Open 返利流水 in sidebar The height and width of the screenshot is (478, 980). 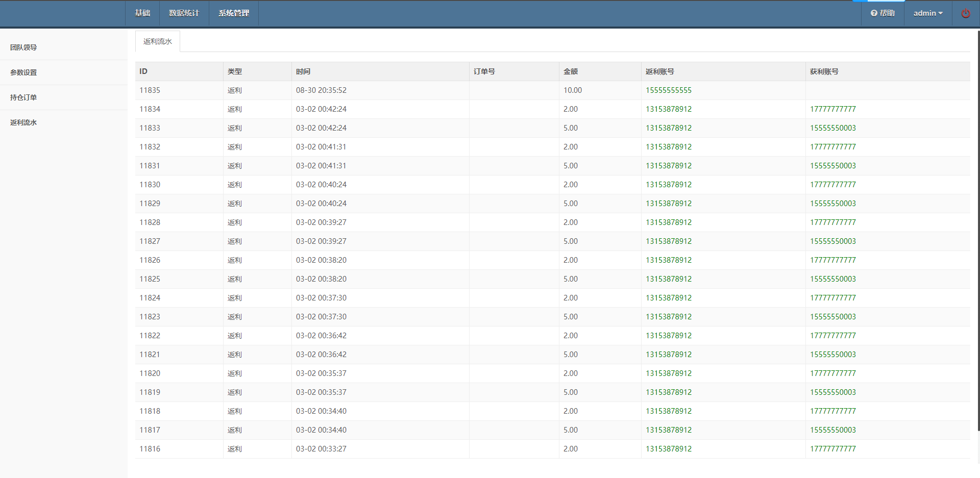(23, 122)
